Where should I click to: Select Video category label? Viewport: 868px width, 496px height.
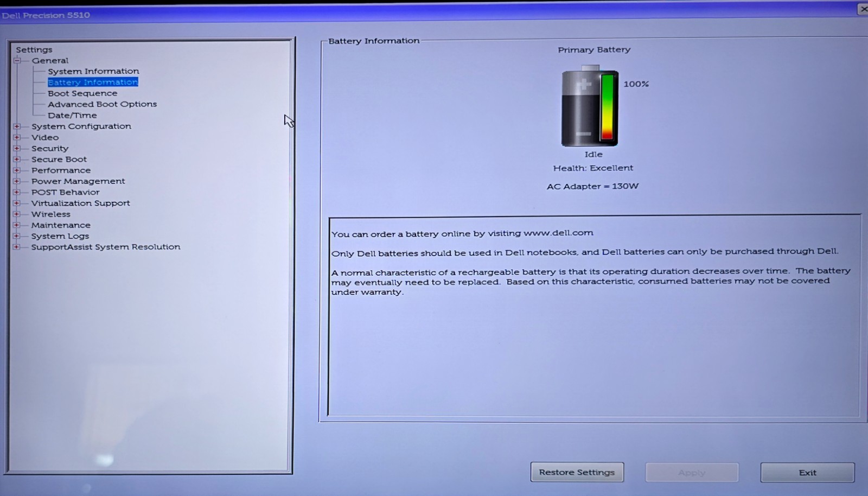point(45,137)
